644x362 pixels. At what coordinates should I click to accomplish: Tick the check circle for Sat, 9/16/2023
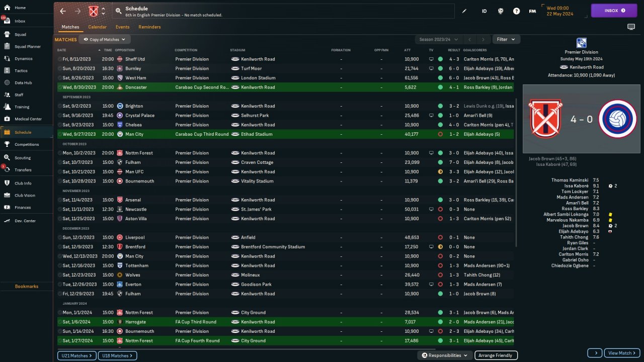pyautogui.click(x=60, y=116)
